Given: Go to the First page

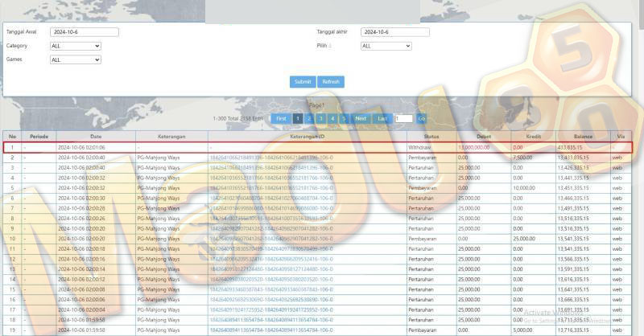Looking at the screenshot, I should (281, 118).
